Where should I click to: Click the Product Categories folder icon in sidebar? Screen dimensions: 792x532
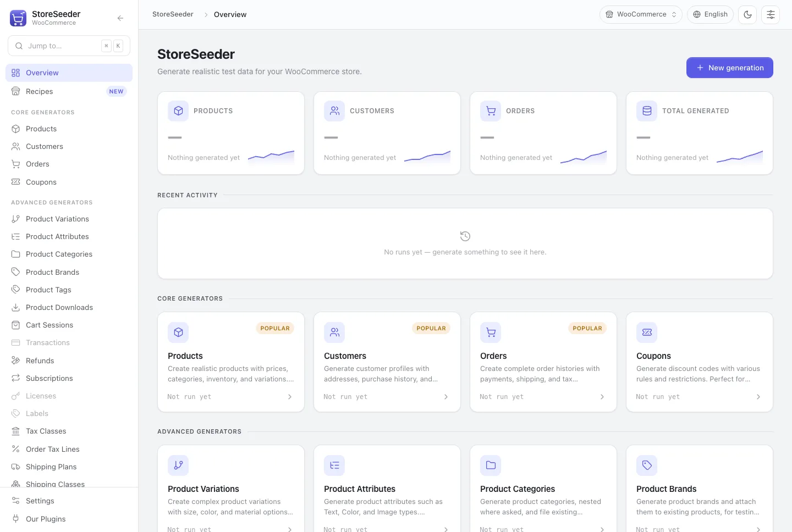(x=16, y=254)
